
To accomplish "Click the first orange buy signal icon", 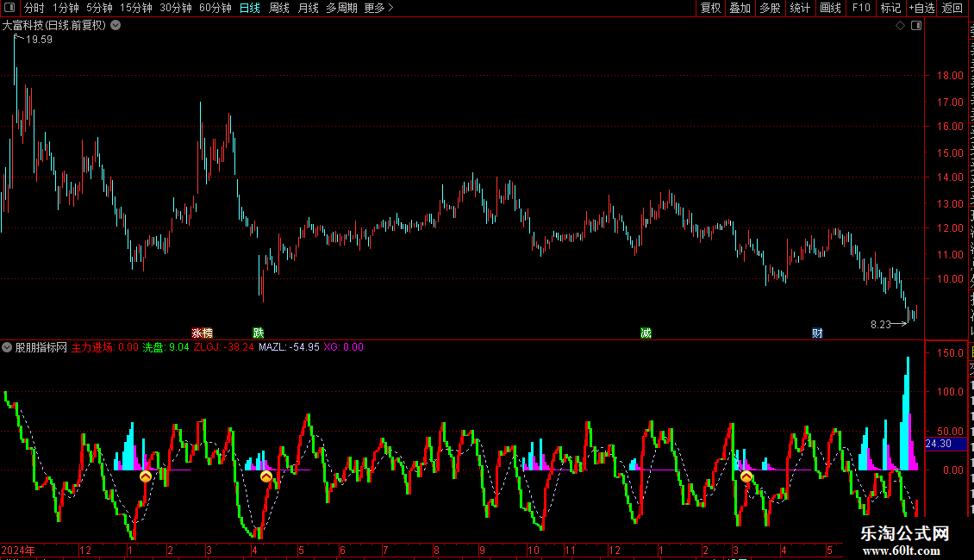I will point(146,476).
